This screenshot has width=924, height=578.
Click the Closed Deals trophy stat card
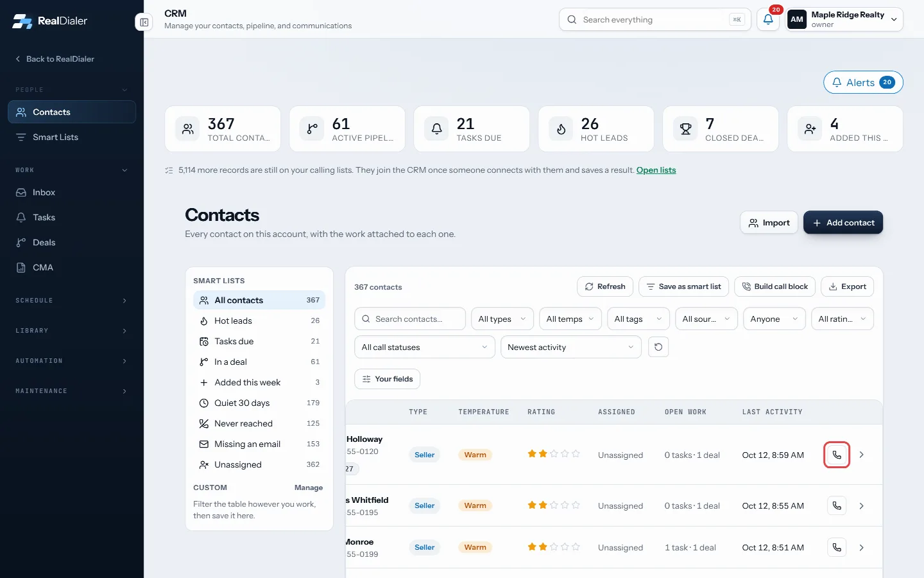(721, 129)
